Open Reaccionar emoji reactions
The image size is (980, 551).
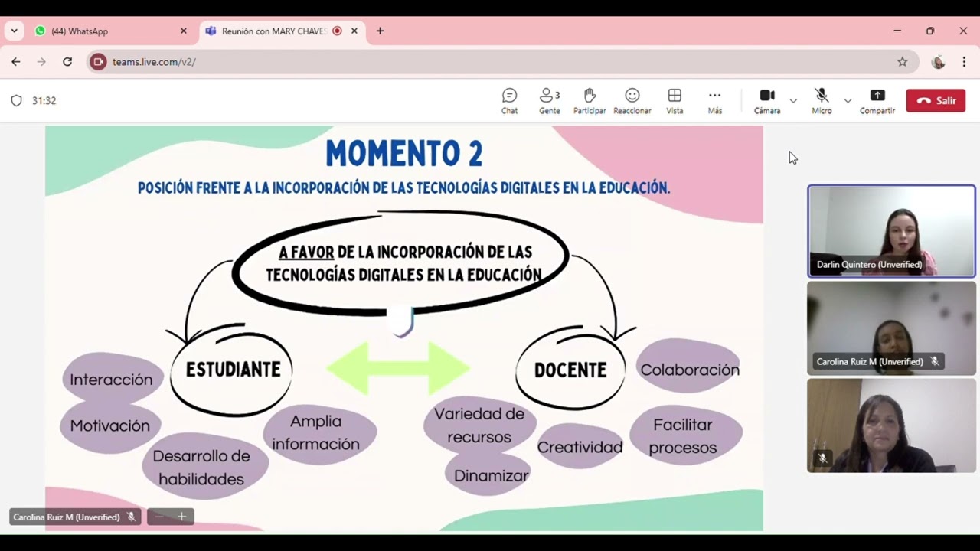632,100
